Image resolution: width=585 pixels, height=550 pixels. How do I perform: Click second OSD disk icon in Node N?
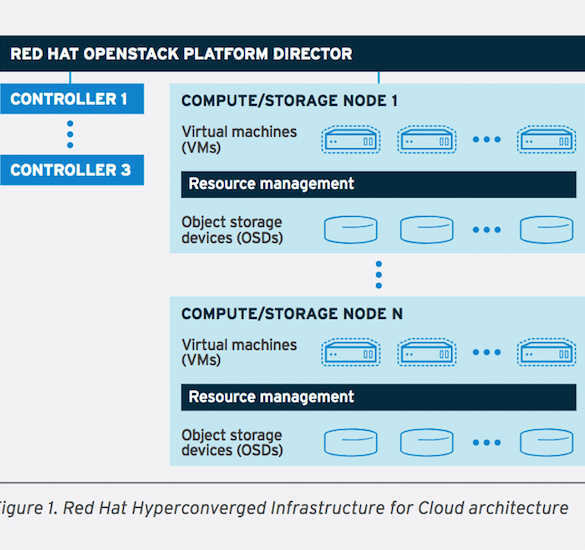tap(427, 443)
